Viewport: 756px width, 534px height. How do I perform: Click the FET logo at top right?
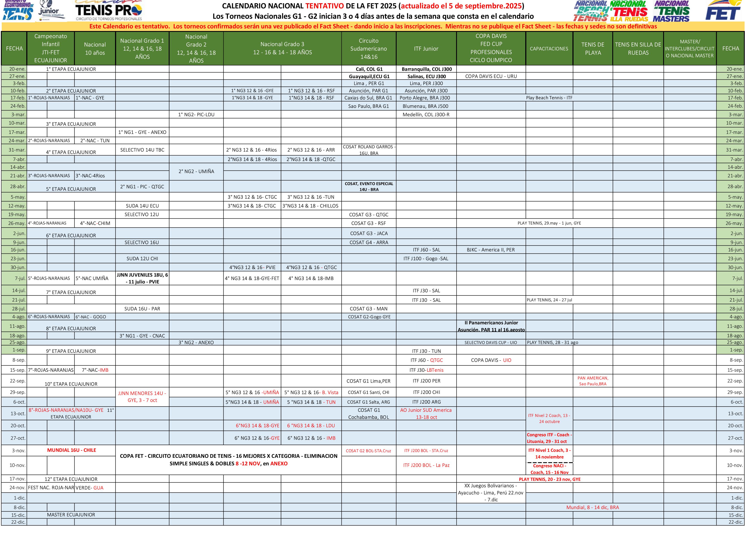point(723,11)
